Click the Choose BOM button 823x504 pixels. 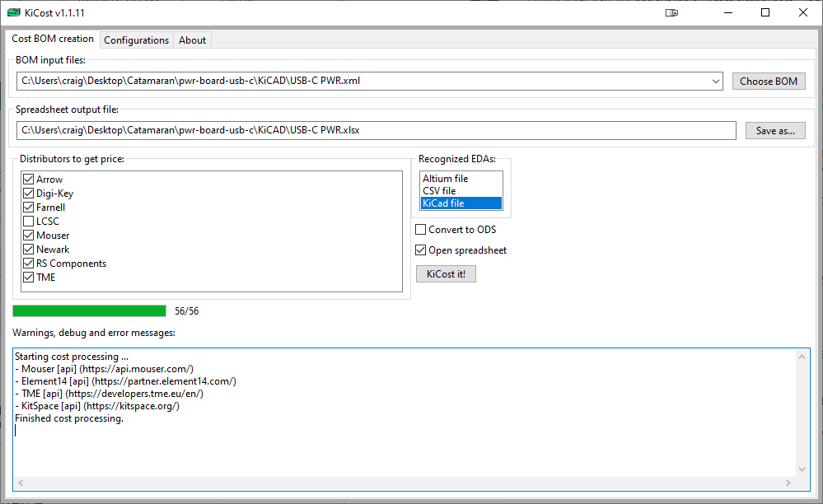pyautogui.click(x=769, y=82)
